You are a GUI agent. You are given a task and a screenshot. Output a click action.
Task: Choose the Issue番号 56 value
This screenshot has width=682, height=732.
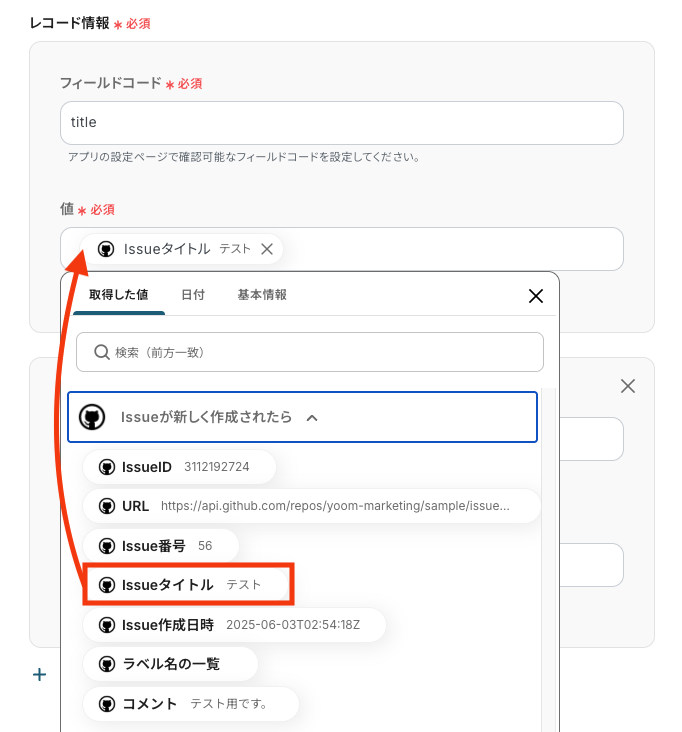pyautogui.click(x=161, y=546)
